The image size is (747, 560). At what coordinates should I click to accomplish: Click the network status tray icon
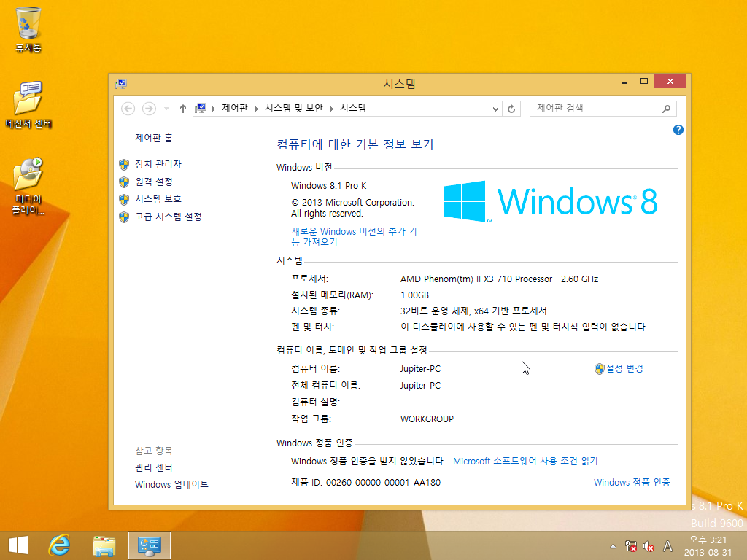point(631,546)
